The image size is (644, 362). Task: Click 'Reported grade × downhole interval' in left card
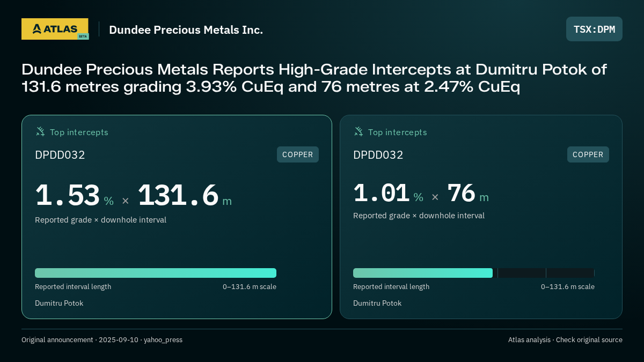[x=101, y=220]
